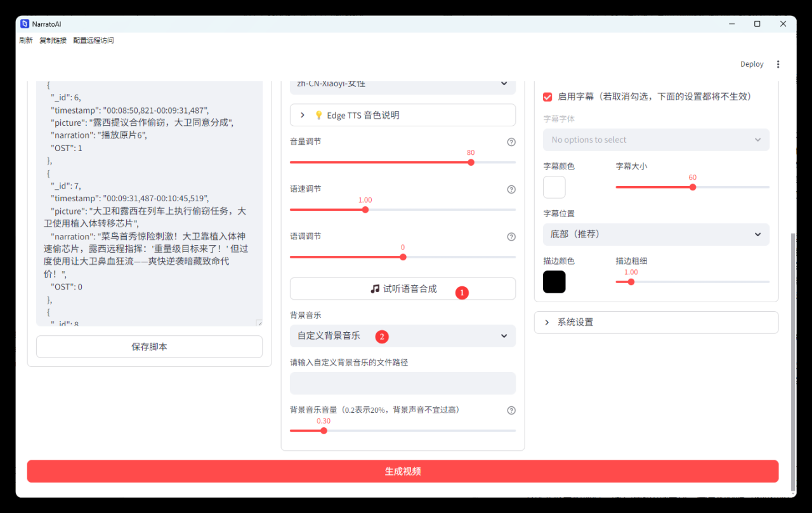Viewport: 812px width, 513px height.
Task: Uncheck the 启用字幕 checkbox
Action: [x=547, y=97]
